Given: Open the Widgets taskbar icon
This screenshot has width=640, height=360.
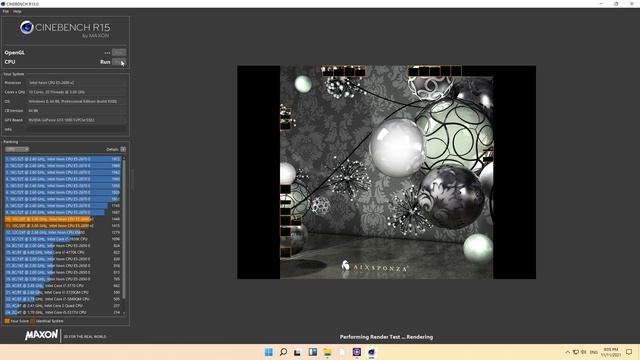Looking at the screenshot, I should coord(313,352).
